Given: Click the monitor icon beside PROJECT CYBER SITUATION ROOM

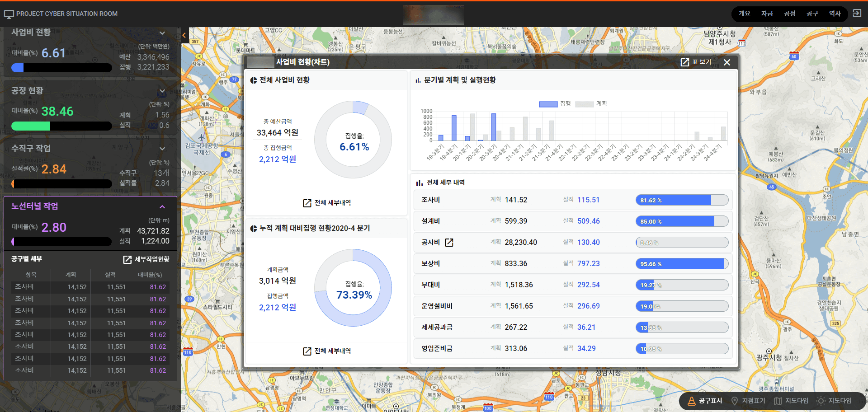Looking at the screenshot, I should coord(9,14).
